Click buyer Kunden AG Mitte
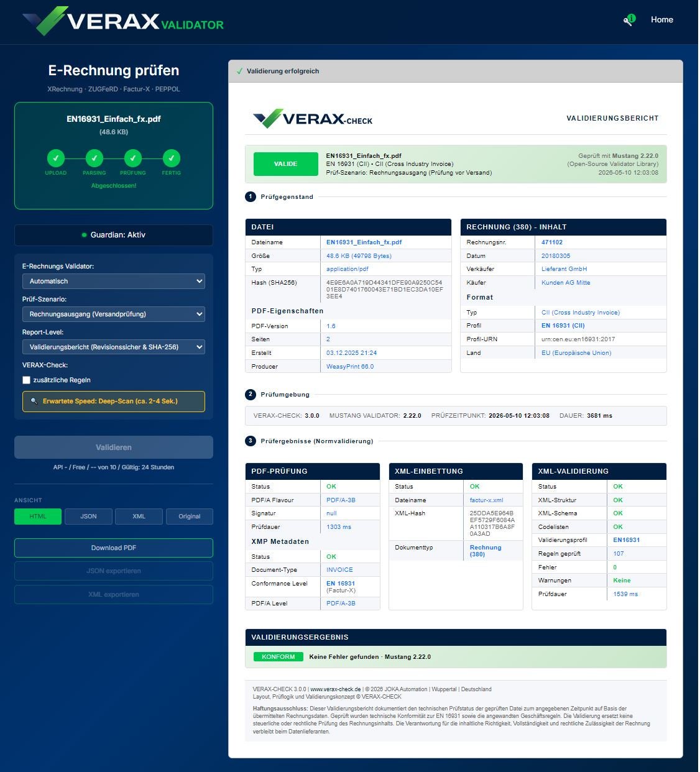This screenshot has width=700, height=772. pos(566,283)
